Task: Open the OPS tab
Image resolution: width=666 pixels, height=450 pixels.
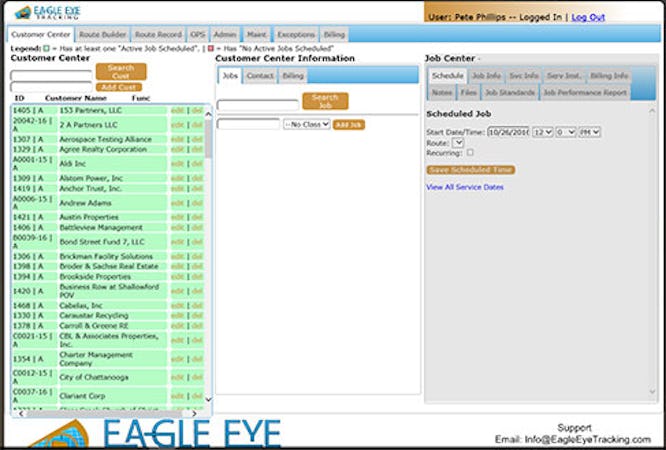Action: [198, 34]
